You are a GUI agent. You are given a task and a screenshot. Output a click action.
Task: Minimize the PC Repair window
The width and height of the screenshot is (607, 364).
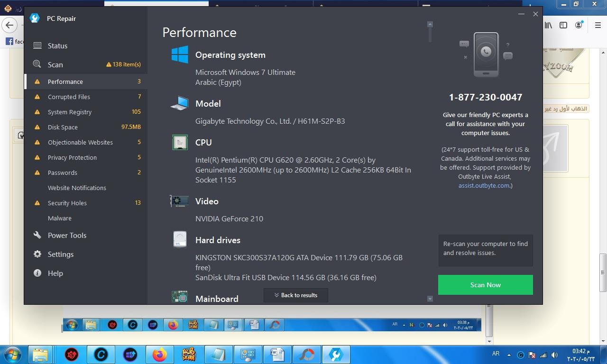[521, 14]
